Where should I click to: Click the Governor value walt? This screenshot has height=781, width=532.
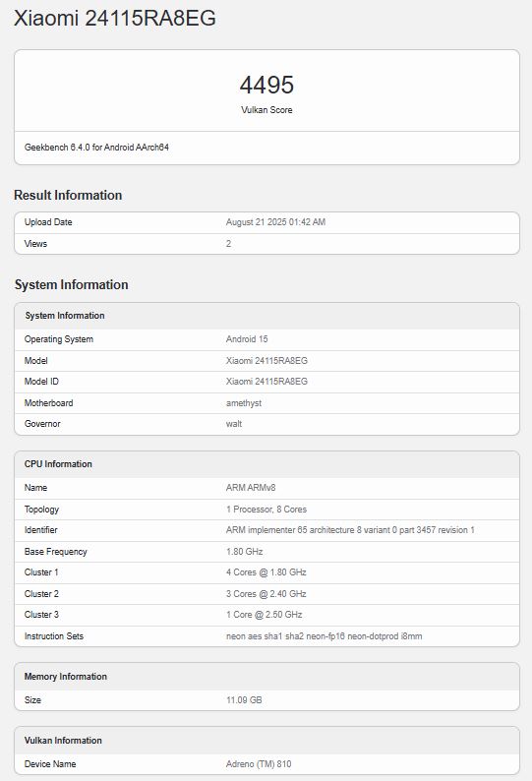tap(234, 424)
